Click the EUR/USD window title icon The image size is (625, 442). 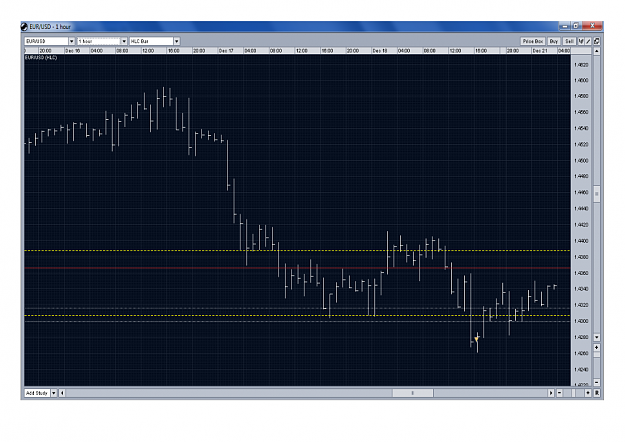point(24,27)
